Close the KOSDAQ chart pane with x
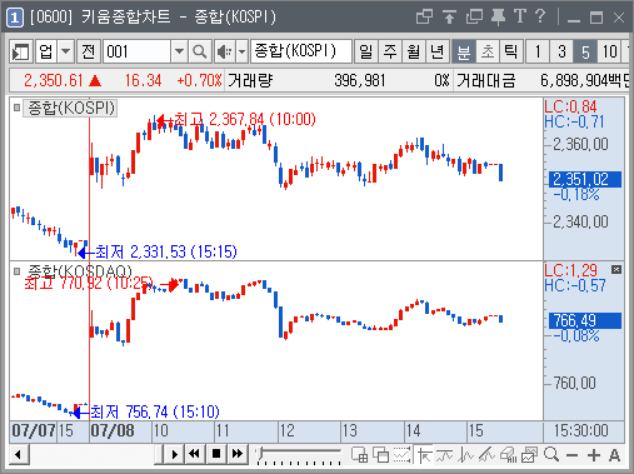 point(616,269)
